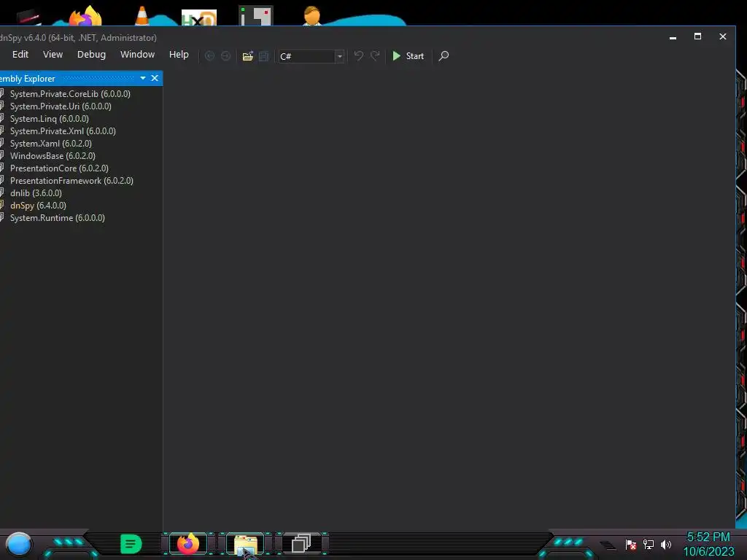Navigate forward in dnSpy toolbar
747x560 pixels.
(226, 55)
